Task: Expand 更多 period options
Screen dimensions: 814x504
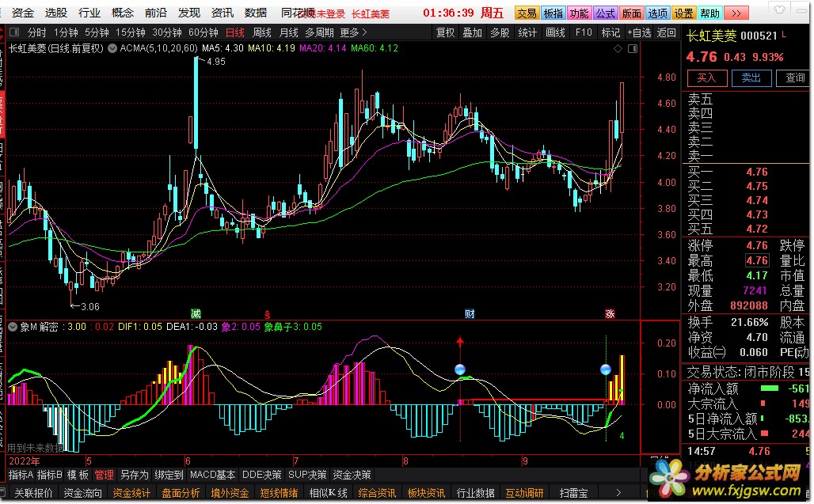Action: [x=353, y=32]
